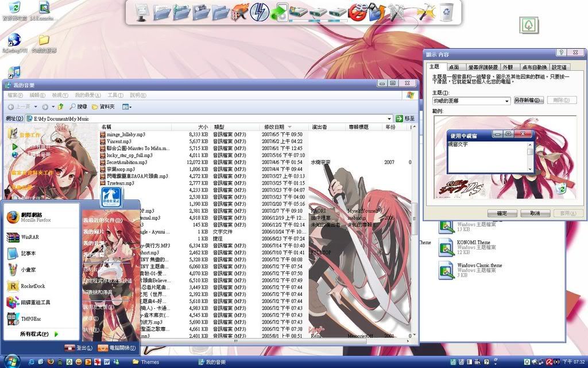Click the Firefox icon in the quick launch bar
Image resolution: width=588 pixels, height=368 pixels.
click(51, 362)
